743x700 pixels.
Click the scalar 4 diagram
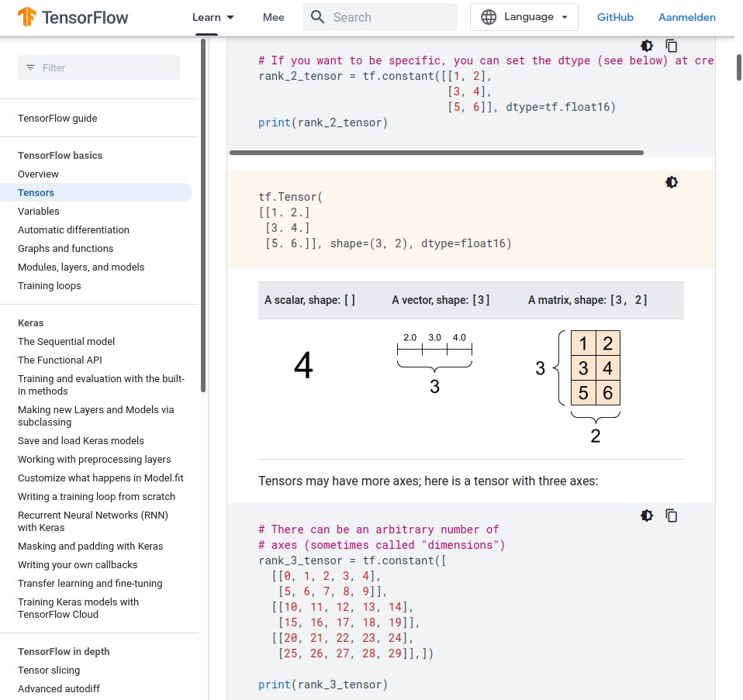(x=303, y=365)
